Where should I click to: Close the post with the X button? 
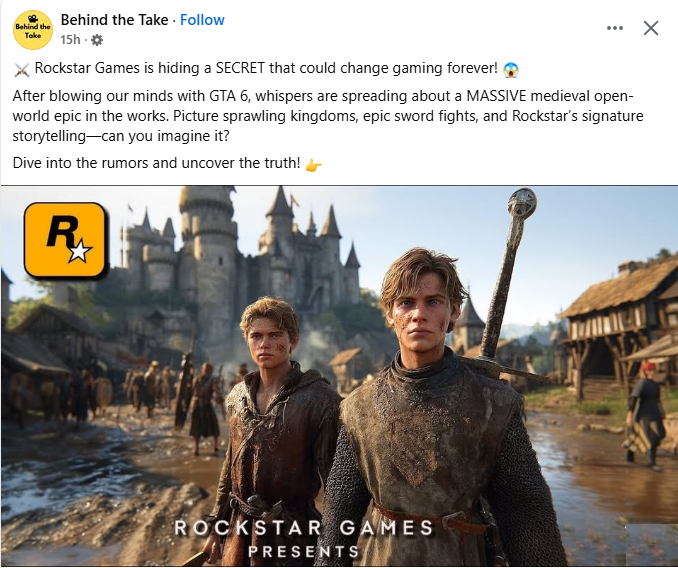pyautogui.click(x=651, y=28)
